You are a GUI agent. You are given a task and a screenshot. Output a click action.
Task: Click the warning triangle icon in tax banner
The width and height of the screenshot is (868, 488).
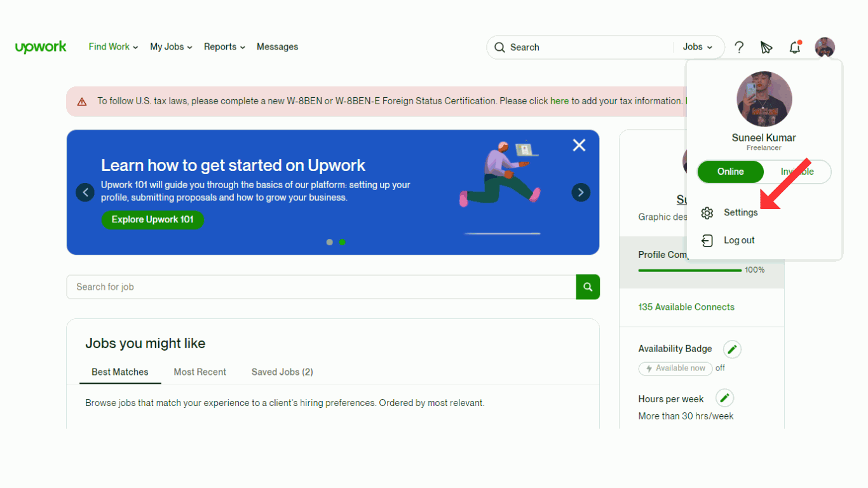(82, 102)
